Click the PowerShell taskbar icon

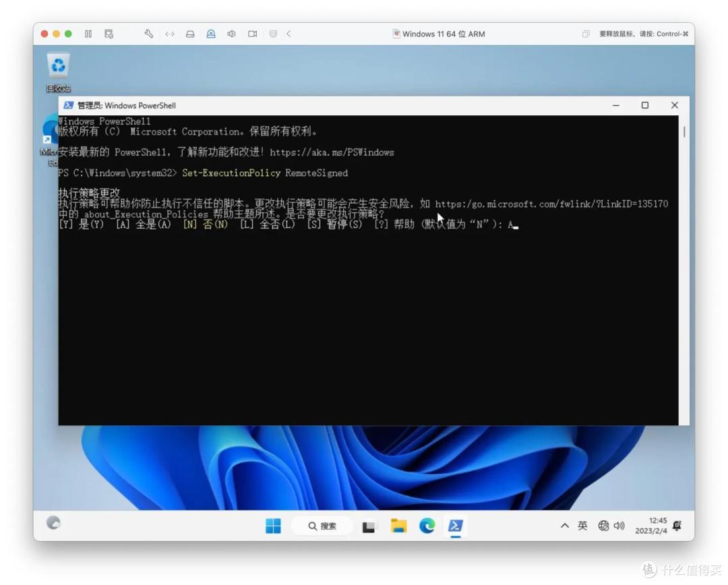coord(456,526)
